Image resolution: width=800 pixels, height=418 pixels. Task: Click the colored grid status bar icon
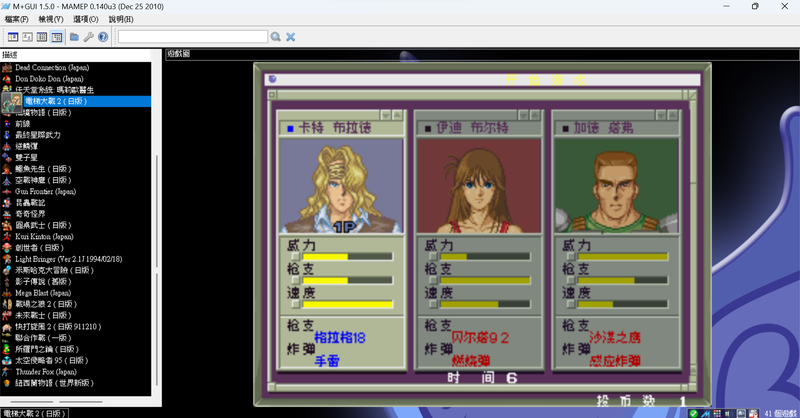tap(717, 413)
